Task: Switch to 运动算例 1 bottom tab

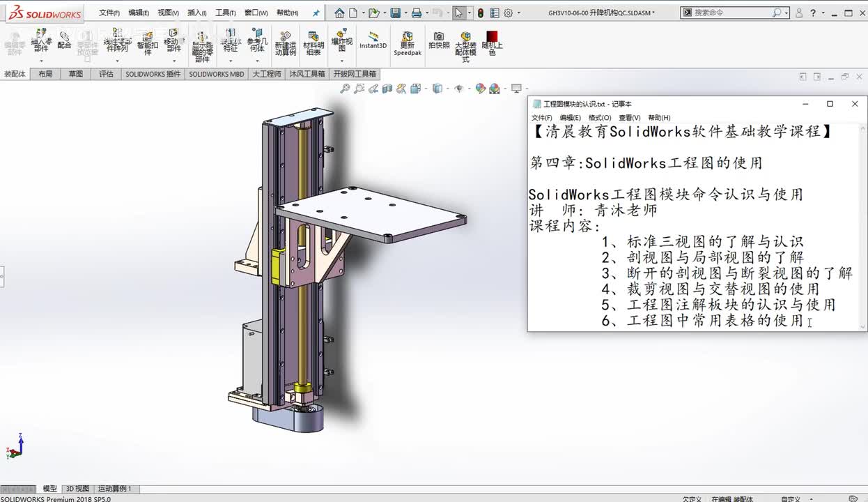Action: 114,489
